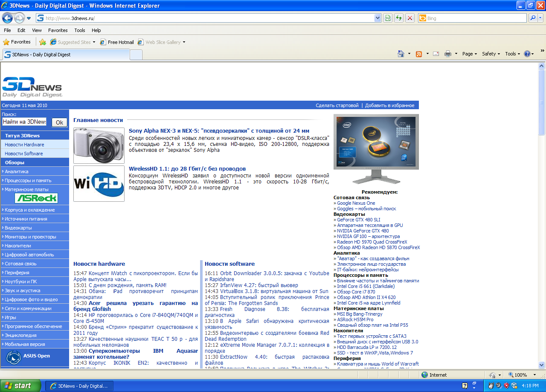Screen dimensions: 546x392
Task: Open Suggested Sites in the favorites bar
Action: tap(73, 42)
